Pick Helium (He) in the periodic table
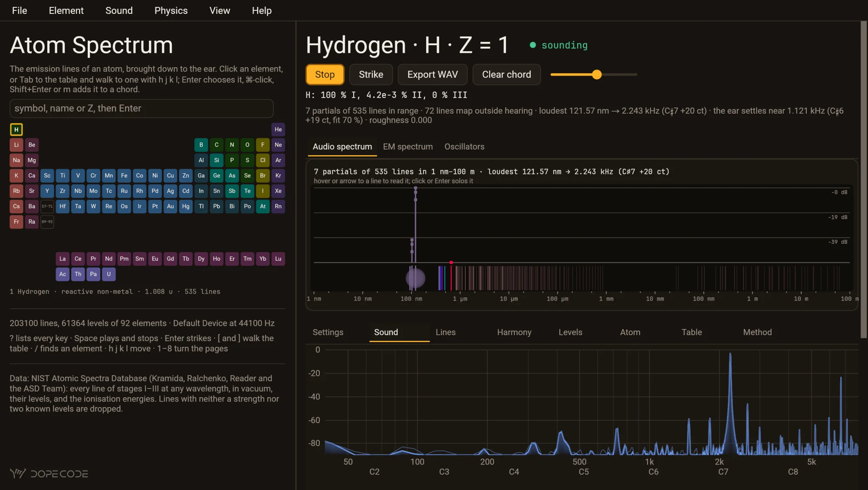This screenshot has height=490, width=868. pyautogui.click(x=278, y=129)
